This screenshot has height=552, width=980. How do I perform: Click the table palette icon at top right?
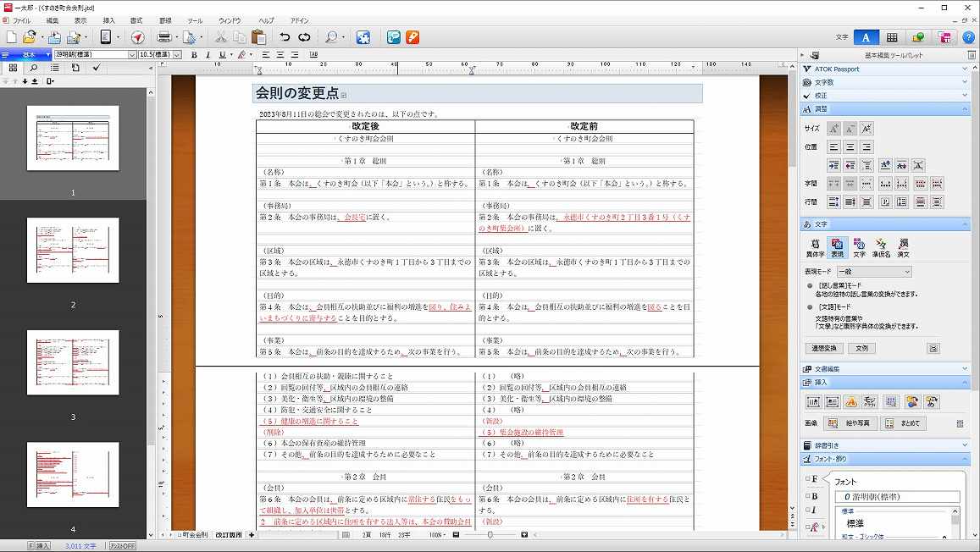[x=892, y=37]
